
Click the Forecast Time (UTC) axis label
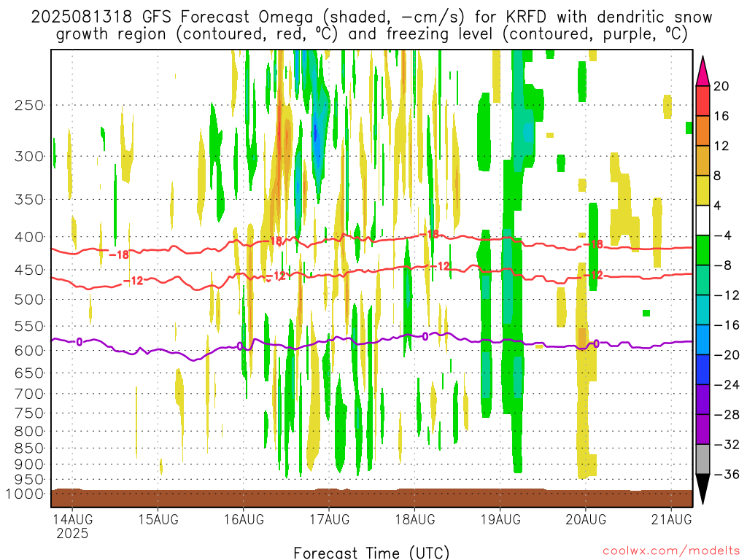(371, 553)
